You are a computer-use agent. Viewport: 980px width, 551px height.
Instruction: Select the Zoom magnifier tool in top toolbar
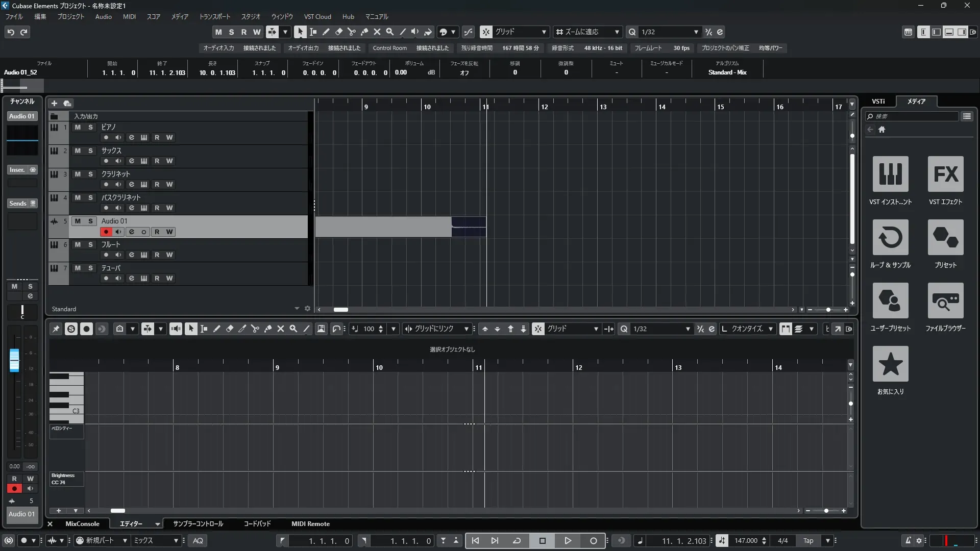point(389,32)
